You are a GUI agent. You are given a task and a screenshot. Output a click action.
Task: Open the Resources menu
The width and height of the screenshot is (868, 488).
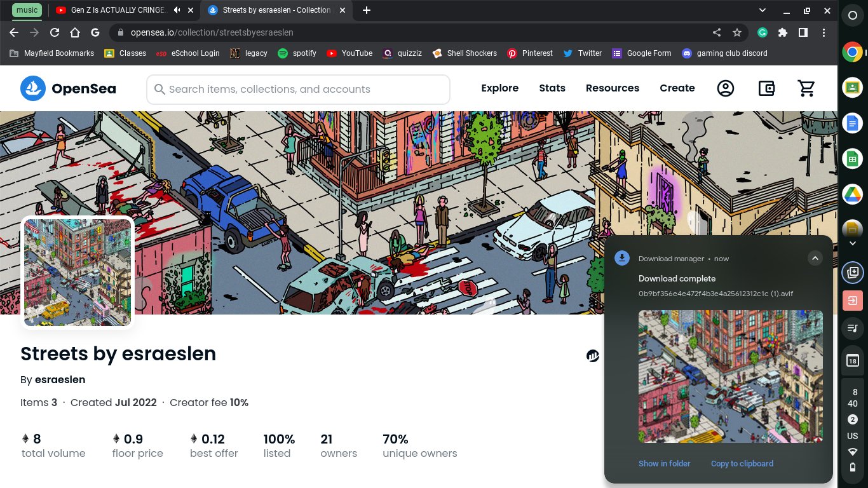[x=613, y=88]
